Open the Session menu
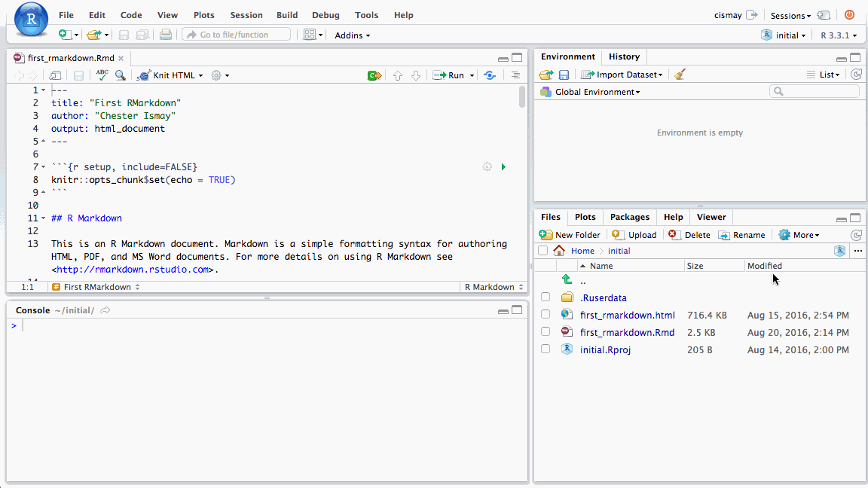The height and width of the screenshot is (488, 868). pos(246,15)
